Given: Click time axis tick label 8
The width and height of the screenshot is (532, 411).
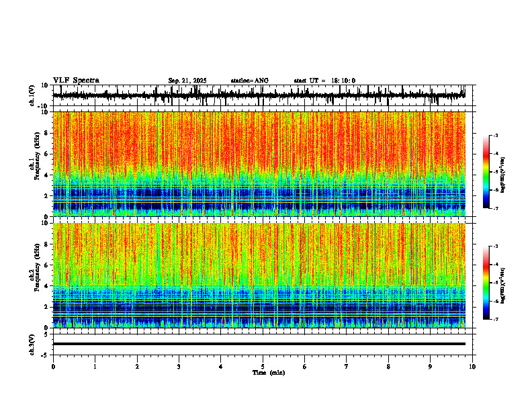Looking at the screenshot, I should 388,367.
